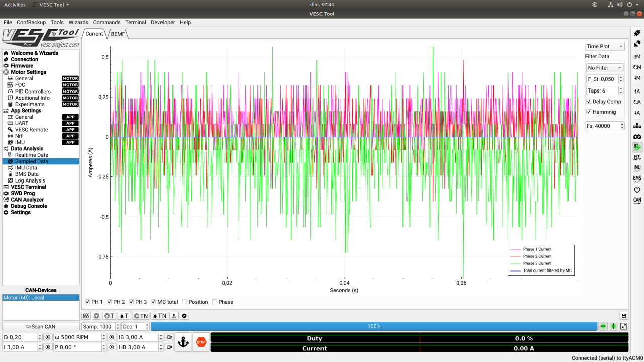644x362 pixels.
Task: Switch to the BEMF tab
Action: (117, 34)
